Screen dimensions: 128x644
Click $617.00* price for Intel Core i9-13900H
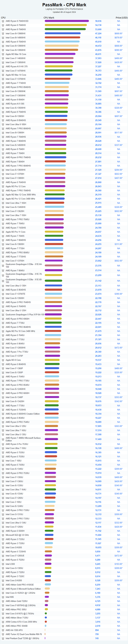point(118,133)
